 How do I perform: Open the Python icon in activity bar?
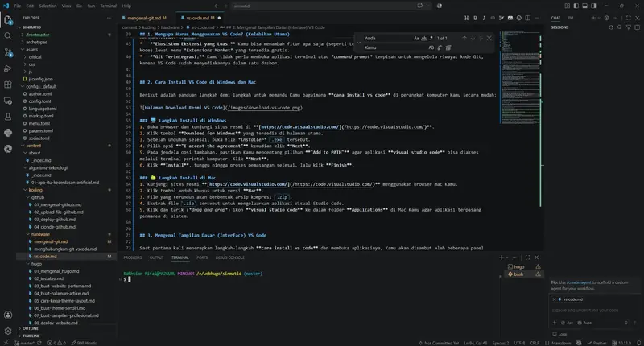pos(8,133)
